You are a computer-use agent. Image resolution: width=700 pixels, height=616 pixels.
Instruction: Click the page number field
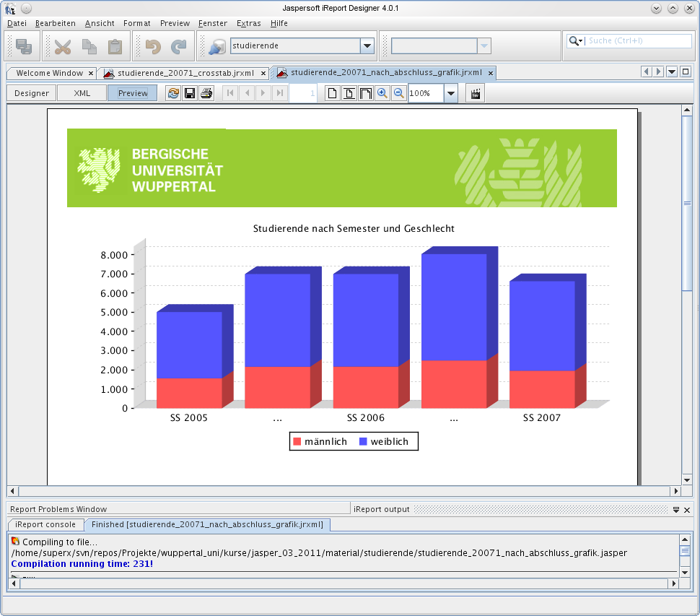[303, 93]
